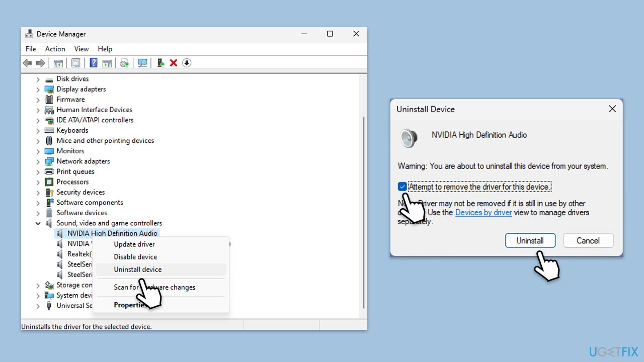644x362 pixels.
Task: Click Scan for hardware changes monitor icon
Action: (x=142, y=63)
